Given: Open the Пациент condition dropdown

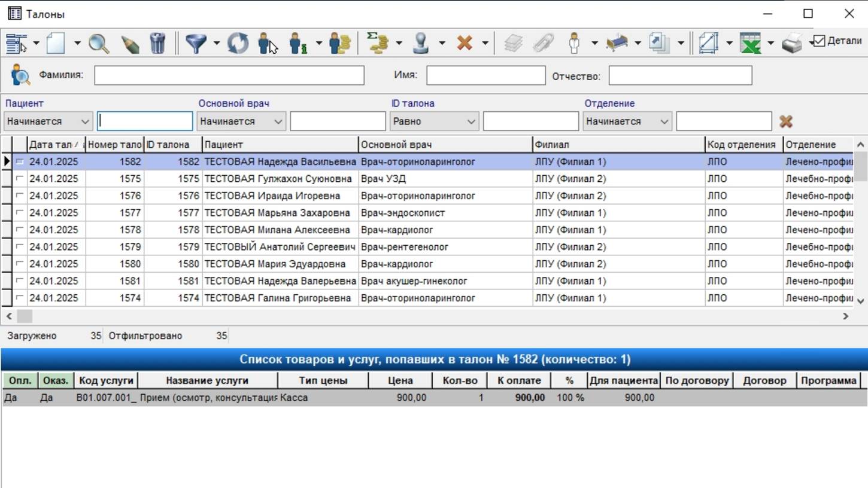Looking at the screenshot, I should pos(48,121).
